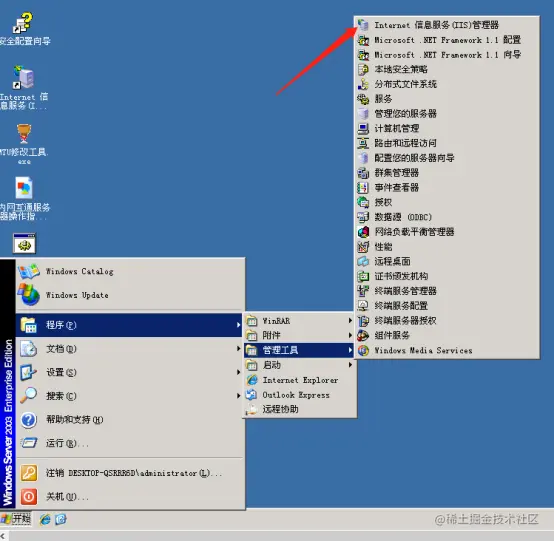Expand the 启动 submenu
Image resolution: width=554 pixels, height=541 pixels.
299,365
